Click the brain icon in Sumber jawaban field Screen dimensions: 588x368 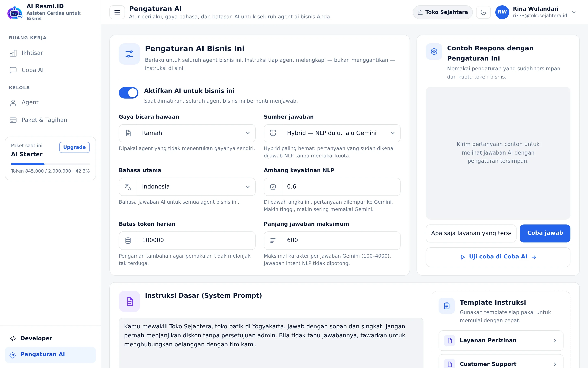tap(273, 133)
